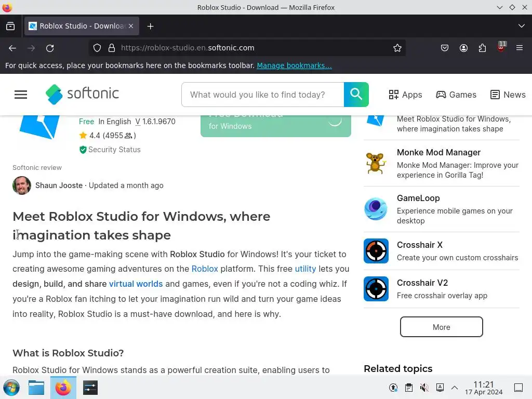Open tracking protection shield icon
The image size is (532, 399).
(x=97, y=48)
